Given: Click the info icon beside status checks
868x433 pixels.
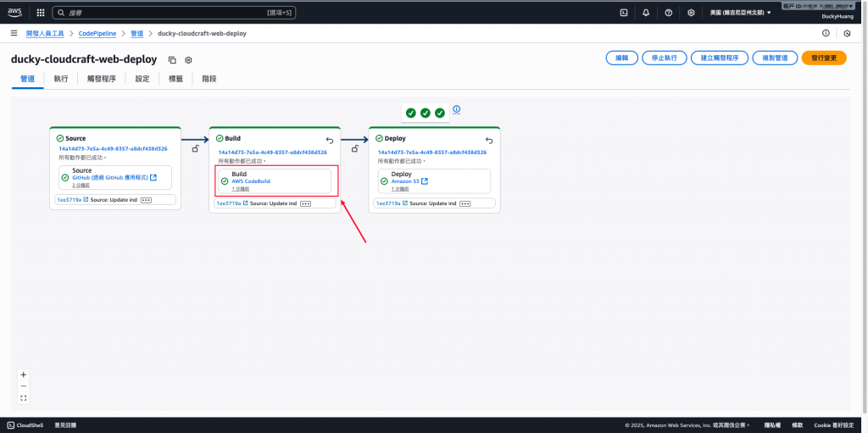Looking at the screenshot, I should (457, 109).
